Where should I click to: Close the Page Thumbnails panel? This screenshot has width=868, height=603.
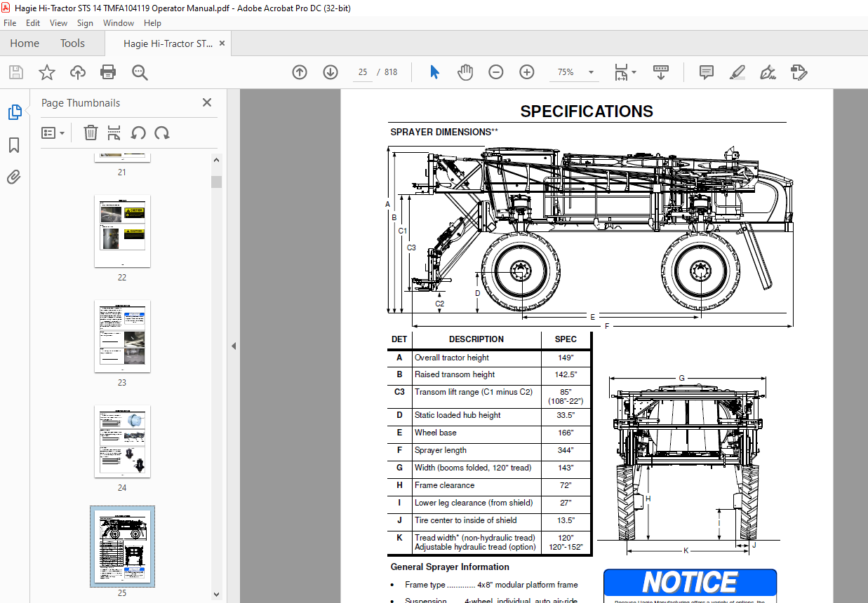pyautogui.click(x=207, y=102)
